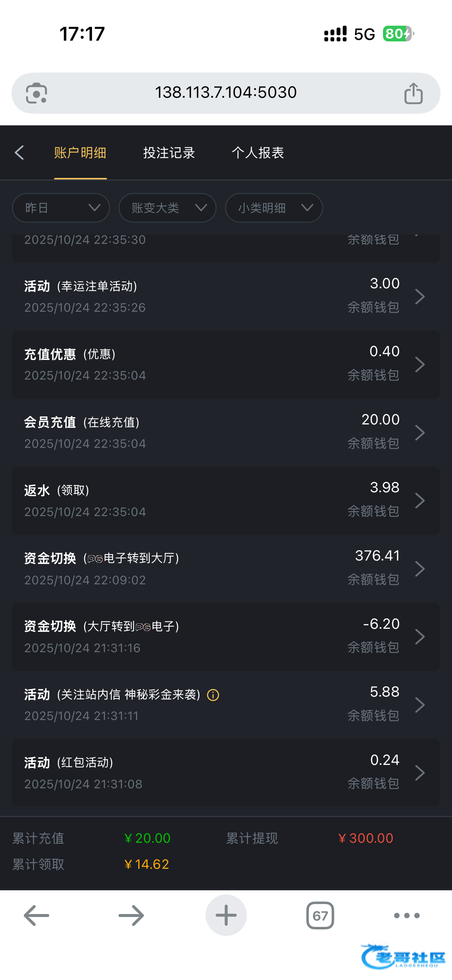Tap the address bar URL 138.113.7.104:5030

pos(225,92)
